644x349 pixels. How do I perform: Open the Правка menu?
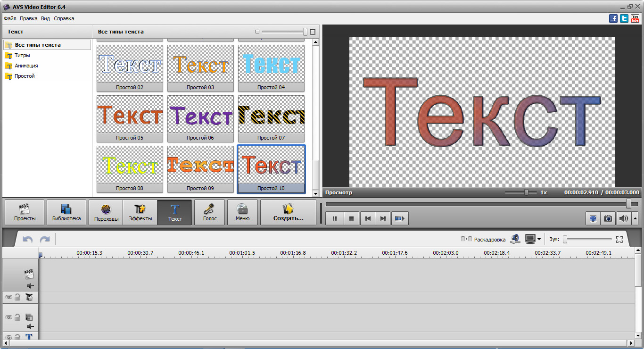pyautogui.click(x=28, y=18)
